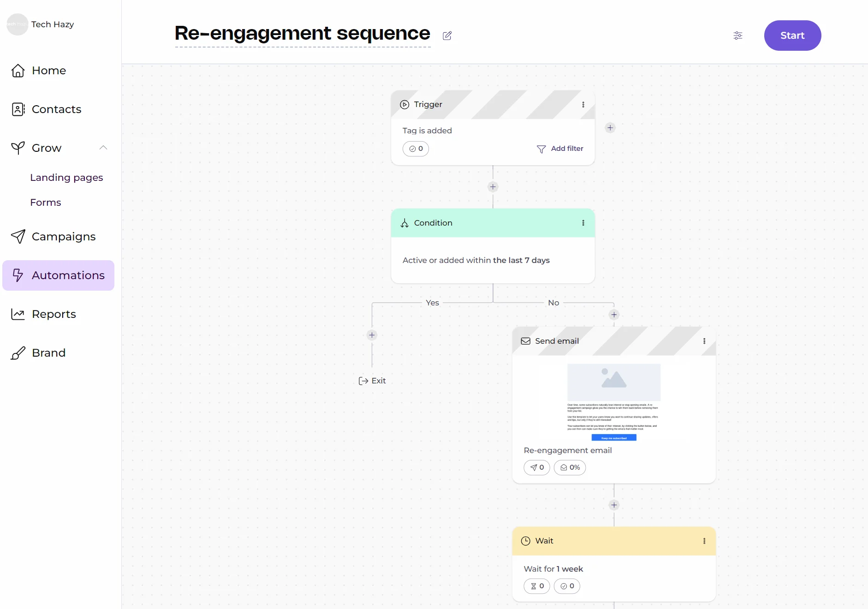Click 'Tag is added' trigger text
This screenshot has width=868, height=609.
[x=427, y=131]
